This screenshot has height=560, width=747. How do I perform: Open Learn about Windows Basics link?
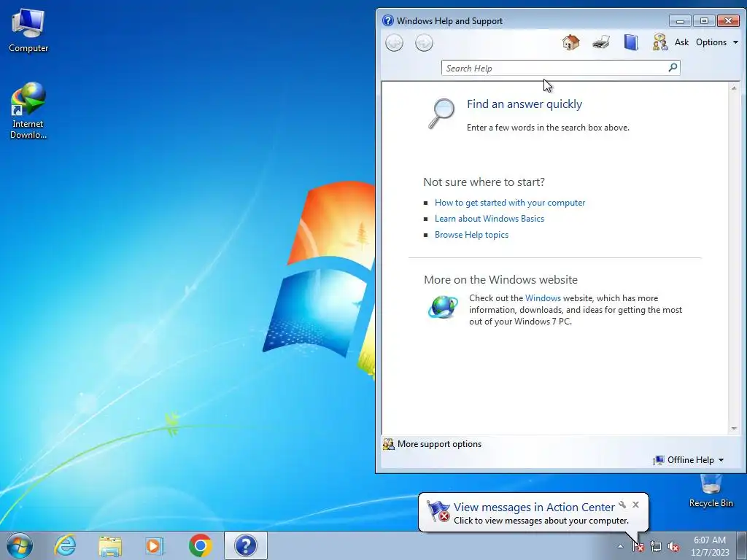pos(489,219)
